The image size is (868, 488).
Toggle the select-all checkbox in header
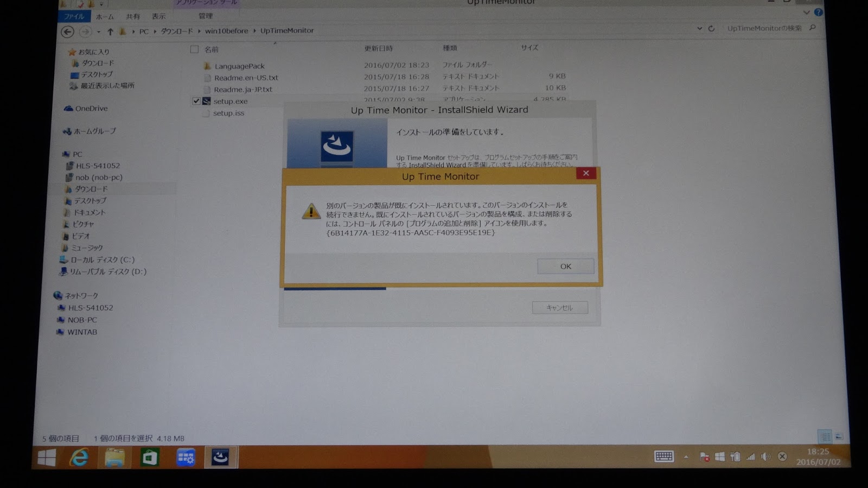pyautogui.click(x=194, y=49)
